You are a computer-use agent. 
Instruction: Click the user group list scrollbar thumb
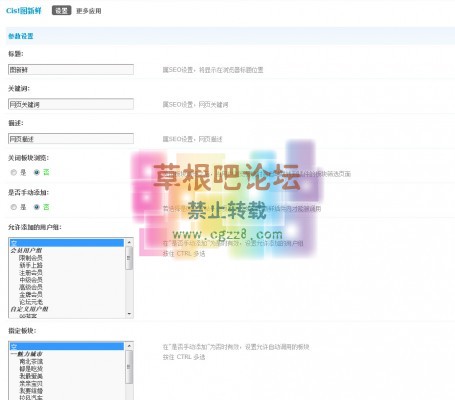[x=129, y=258]
